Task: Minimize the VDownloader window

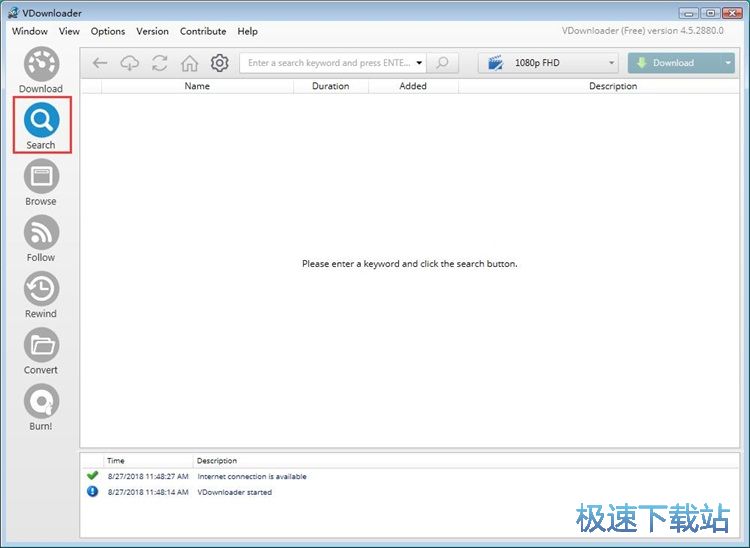Action: 689,13
